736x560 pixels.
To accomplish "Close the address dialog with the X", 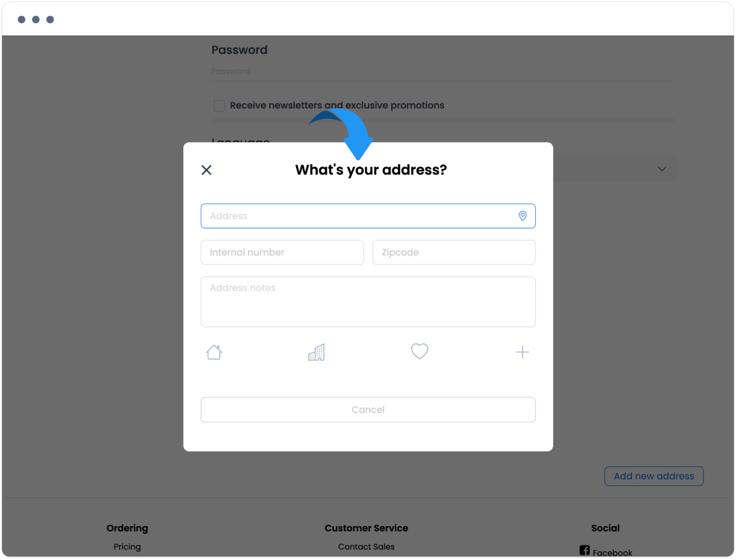I will (x=207, y=170).
